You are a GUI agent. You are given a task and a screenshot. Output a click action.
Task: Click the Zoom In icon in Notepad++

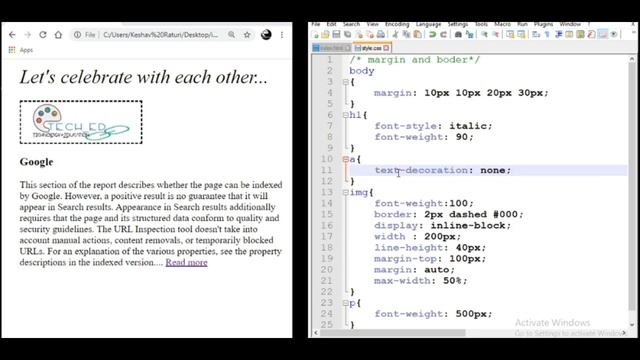pyautogui.click(x=484, y=35)
